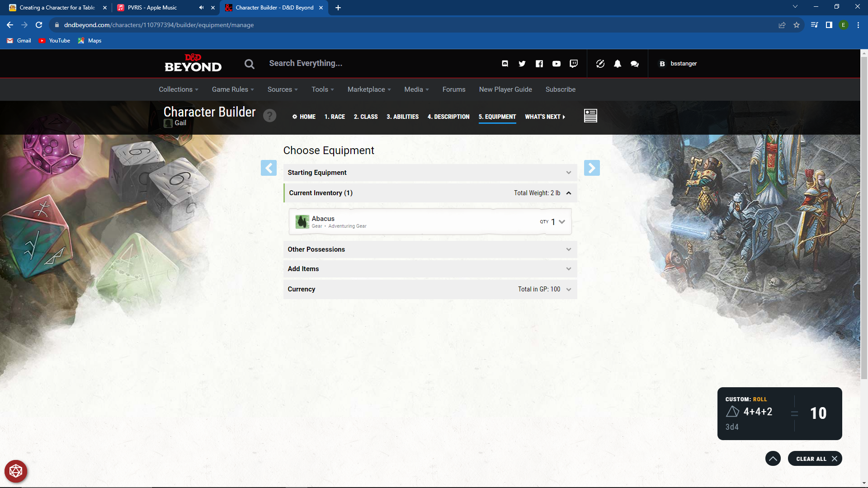This screenshot has height=488, width=868.
Task: Click the Twitter icon in the top bar
Action: [522, 64]
